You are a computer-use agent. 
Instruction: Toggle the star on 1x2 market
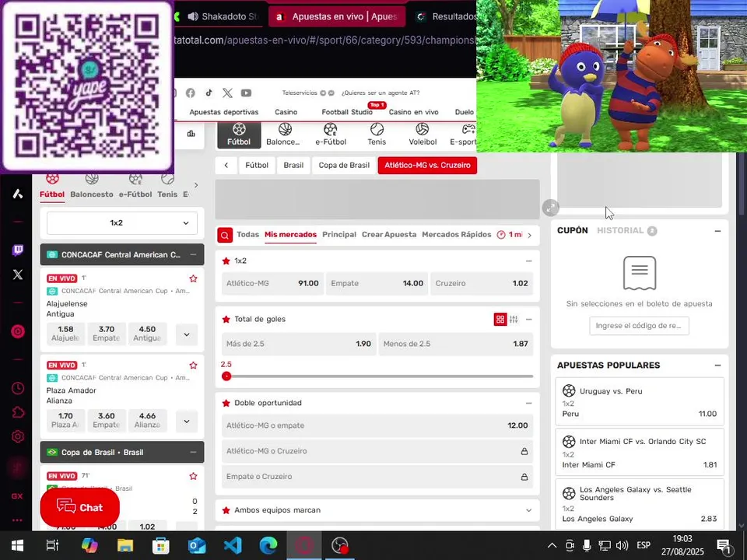pos(226,261)
